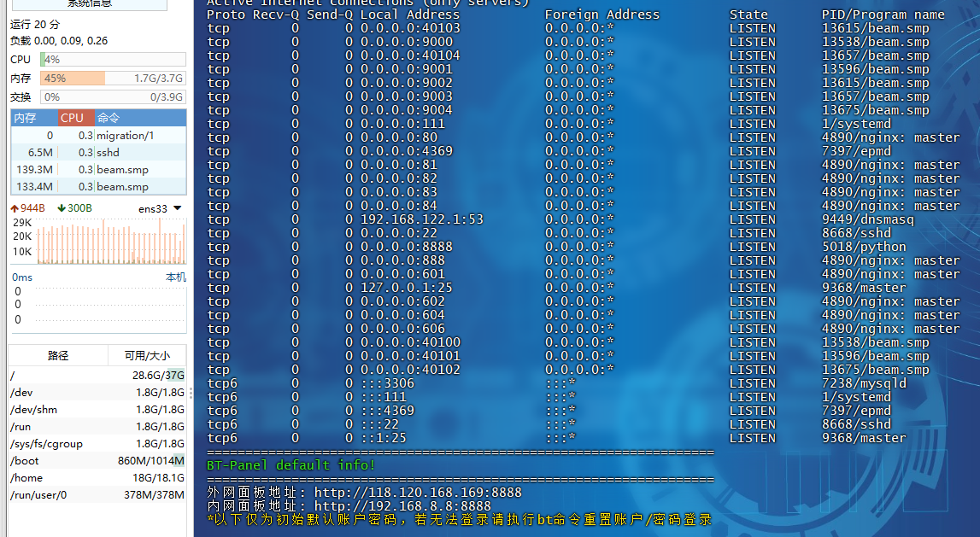Image resolution: width=980 pixels, height=537 pixels.
Task: Click the 路径 column header
Action: coord(58,355)
